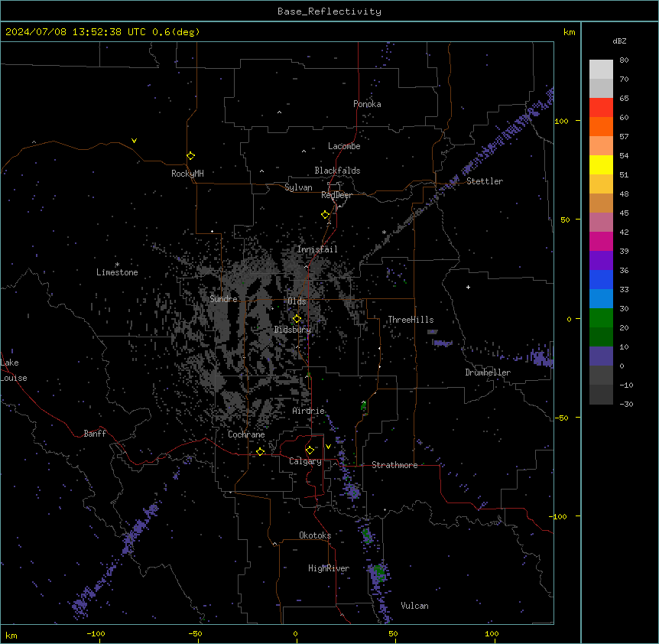Select the -50 tick on bottom axis
This screenshot has height=644, width=659.
[x=196, y=633]
